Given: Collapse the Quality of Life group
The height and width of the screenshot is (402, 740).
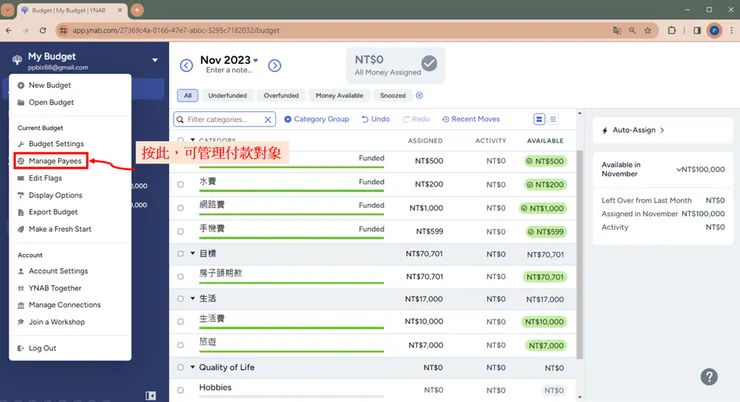Looking at the screenshot, I should coord(193,367).
